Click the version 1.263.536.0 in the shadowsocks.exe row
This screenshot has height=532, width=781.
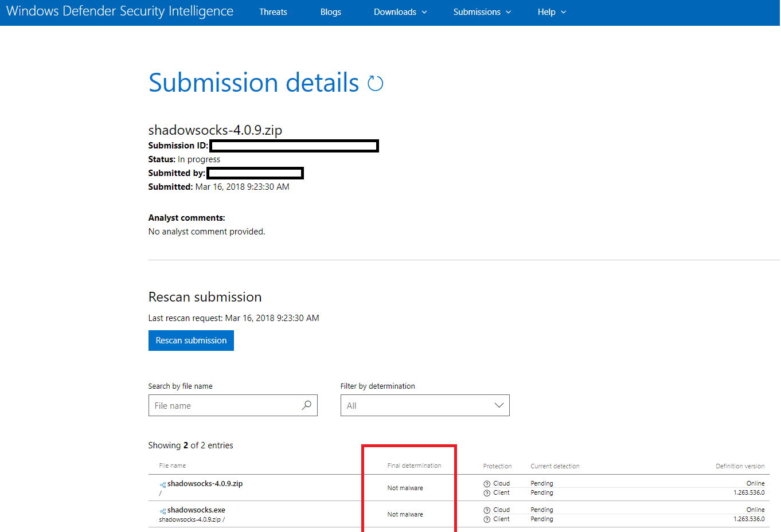[x=749, y=519]
